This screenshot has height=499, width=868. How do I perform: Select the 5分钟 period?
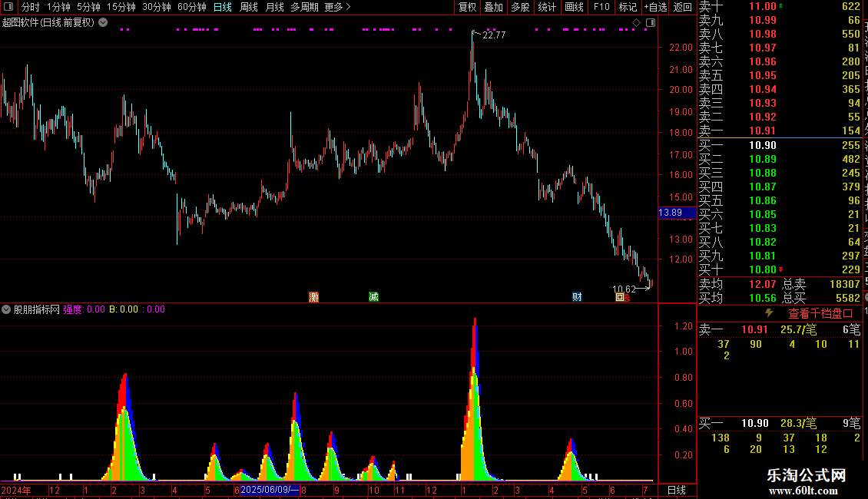88,7
